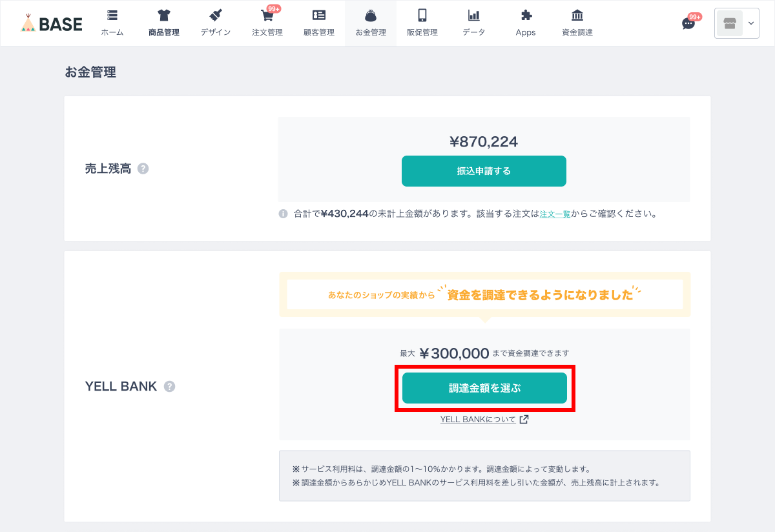Click the 調達金額を選ぶ button
Image resolution: width=775 pixels, height=532 pixels.
pos(484,388)
